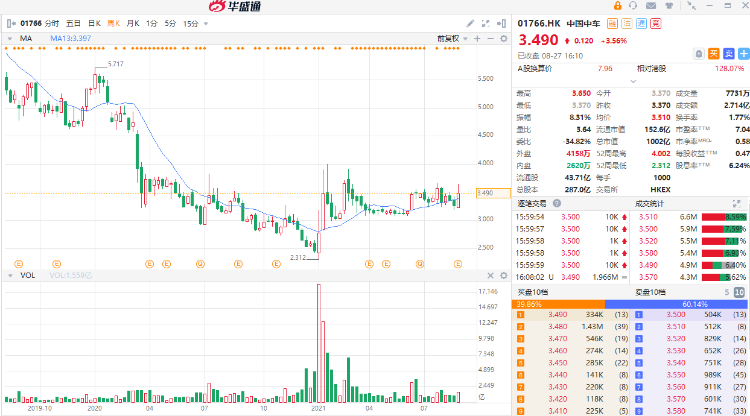
Task: Open customer service headset icon
Action: click(x=633, y=6)
